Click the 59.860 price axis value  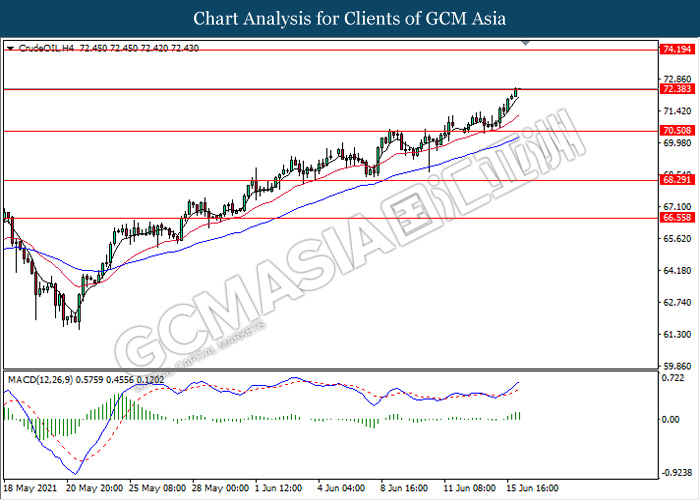tap(677, 367)
